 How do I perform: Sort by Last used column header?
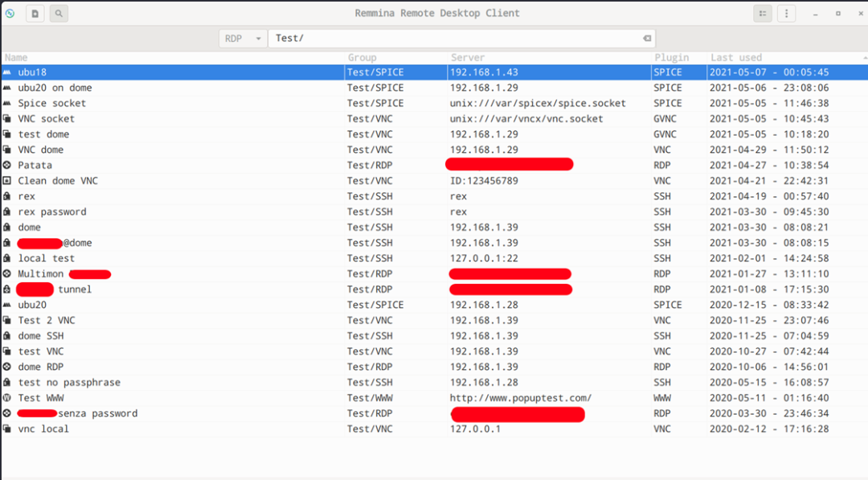tap(736, 58)
